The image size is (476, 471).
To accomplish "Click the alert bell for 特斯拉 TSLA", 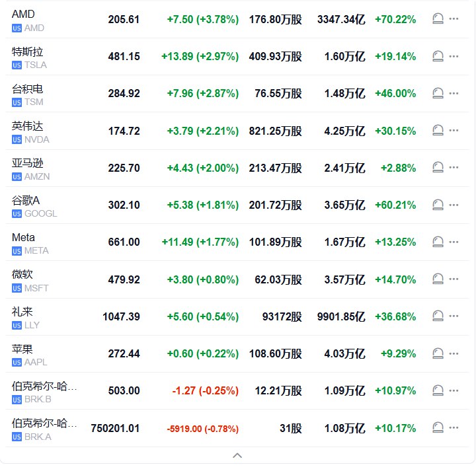I will [438, 56].
